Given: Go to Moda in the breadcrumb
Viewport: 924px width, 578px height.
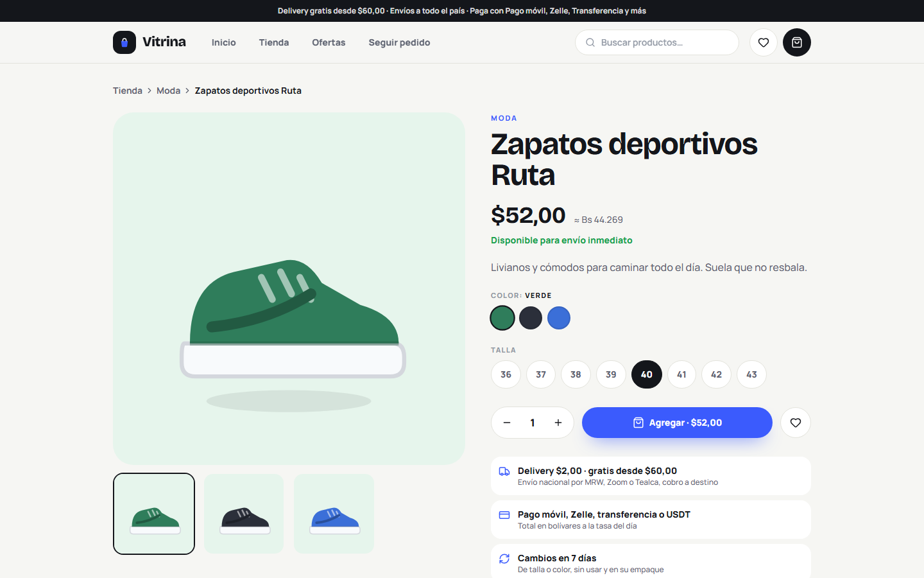Looking at the screenshot, I should 168,91.
